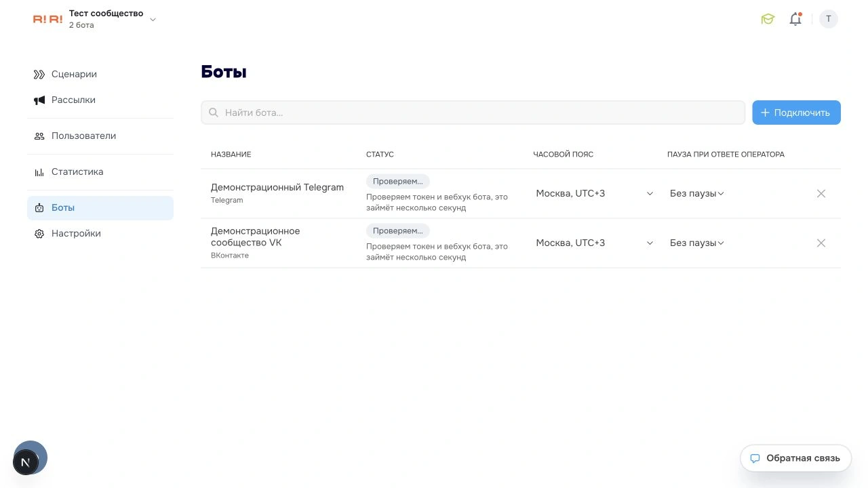Click the Настройки gear icon
The height and width of the screenshot is (488, 868).
tap(39, 234)
